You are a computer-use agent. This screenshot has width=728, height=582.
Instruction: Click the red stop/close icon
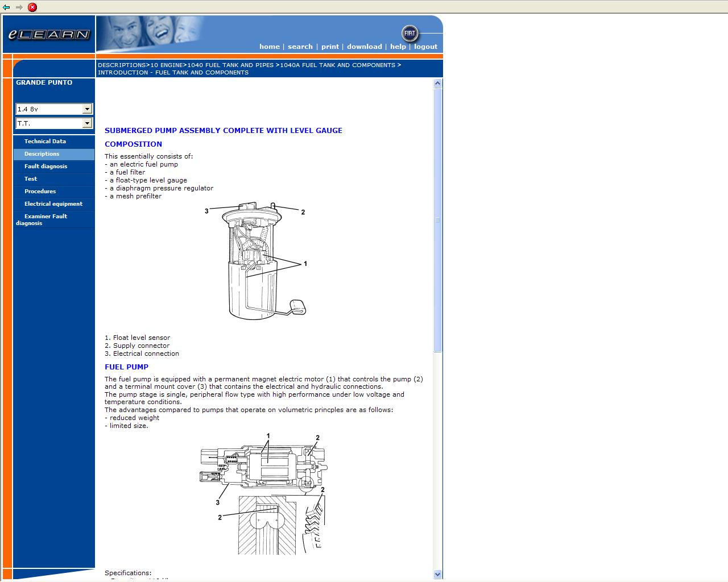pos(32,7)
